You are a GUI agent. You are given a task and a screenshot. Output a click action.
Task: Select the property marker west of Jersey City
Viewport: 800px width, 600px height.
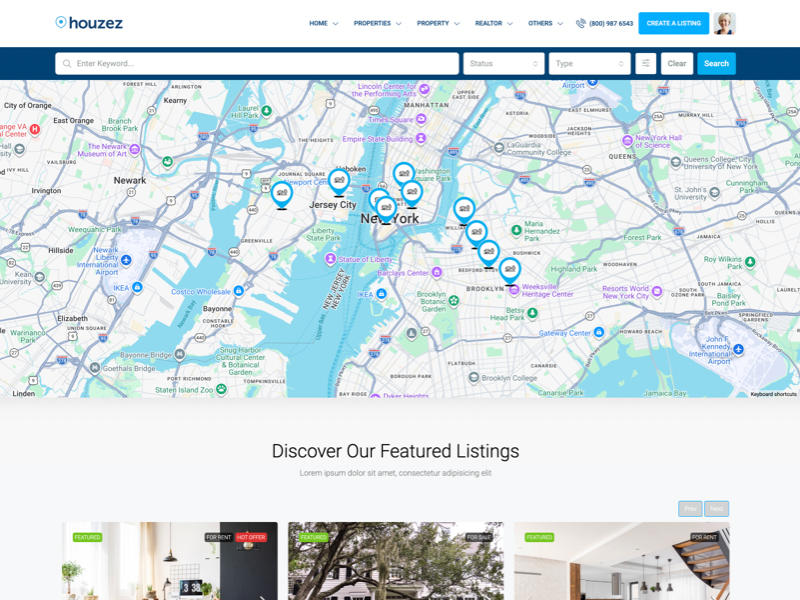coord(282,195)
